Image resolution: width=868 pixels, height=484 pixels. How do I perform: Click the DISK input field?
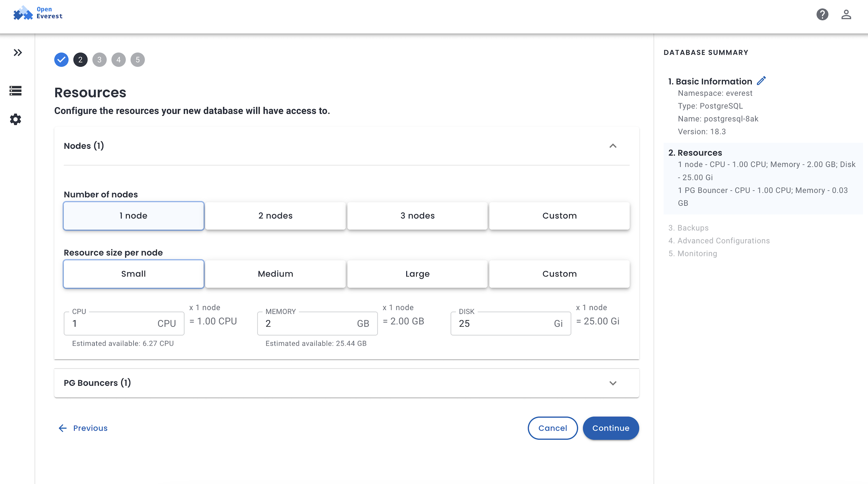(510, 323)
